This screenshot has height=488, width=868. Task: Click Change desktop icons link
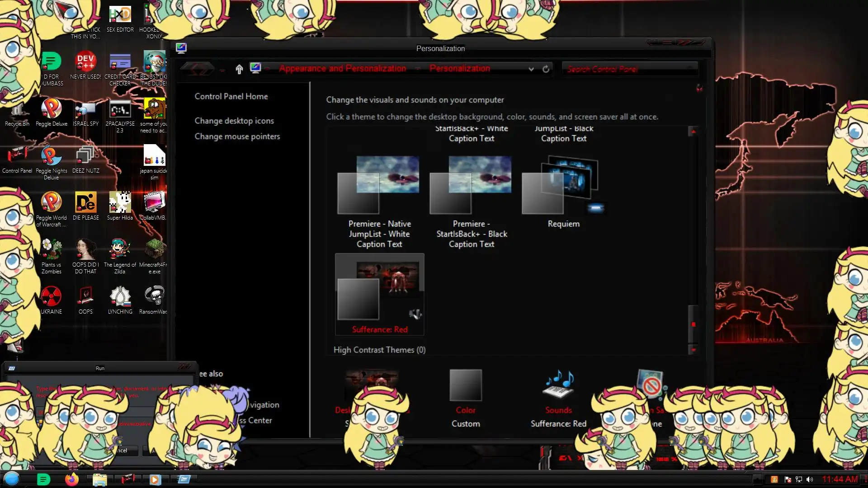pyautogui.click(x=234, y=121)
